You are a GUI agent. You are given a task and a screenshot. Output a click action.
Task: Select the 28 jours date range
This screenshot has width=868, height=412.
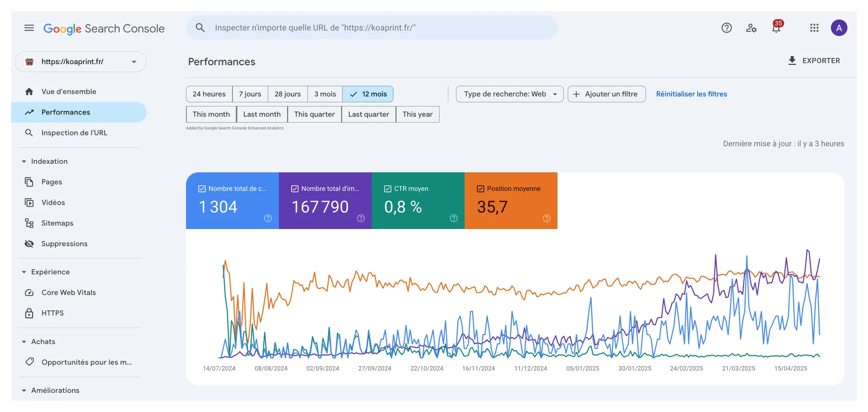[x=287, y=94]
